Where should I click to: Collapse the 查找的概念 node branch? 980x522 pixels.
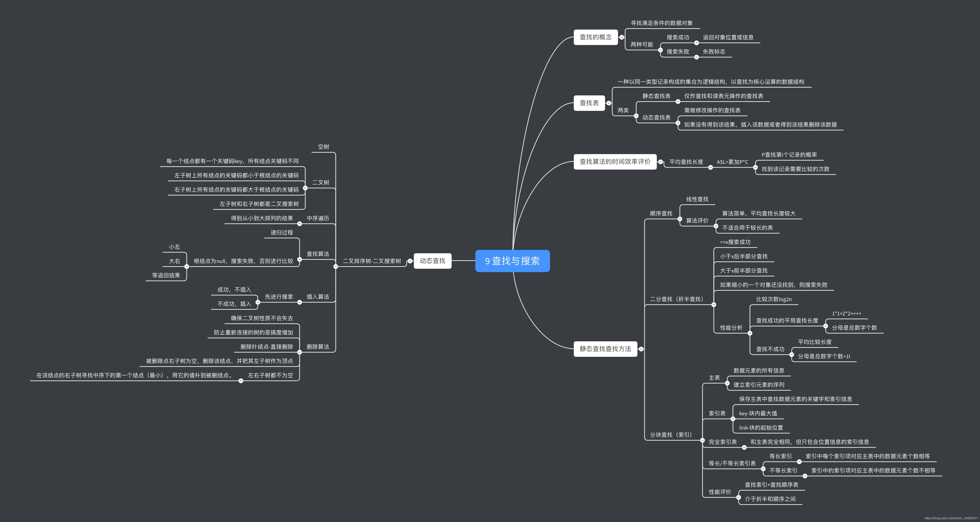tap(622, 37)
